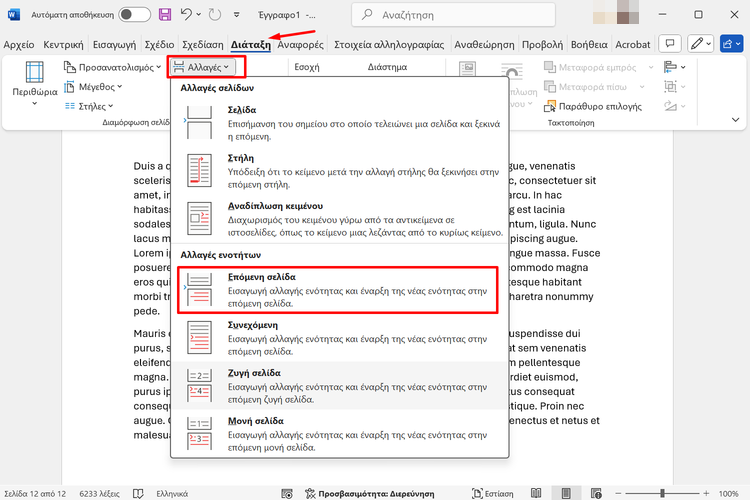Click the Redo arrow icon

pos(215,15)
